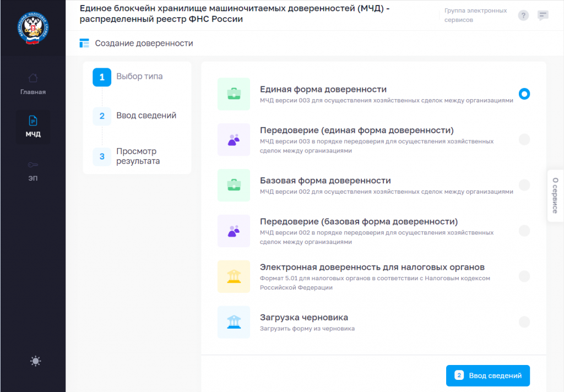Open step 3 Просмотр результата

coord(102,156)
